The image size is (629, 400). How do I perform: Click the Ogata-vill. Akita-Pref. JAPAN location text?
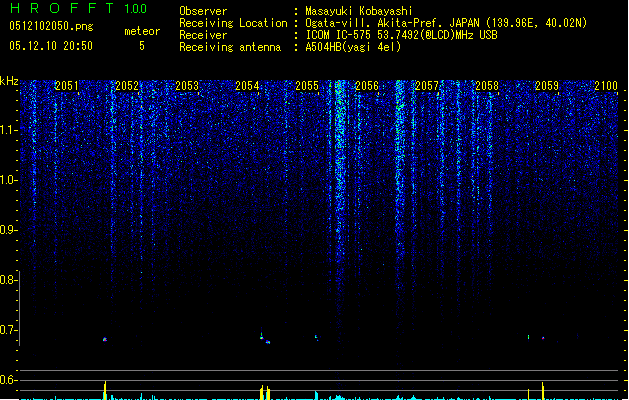coord(446,23)
